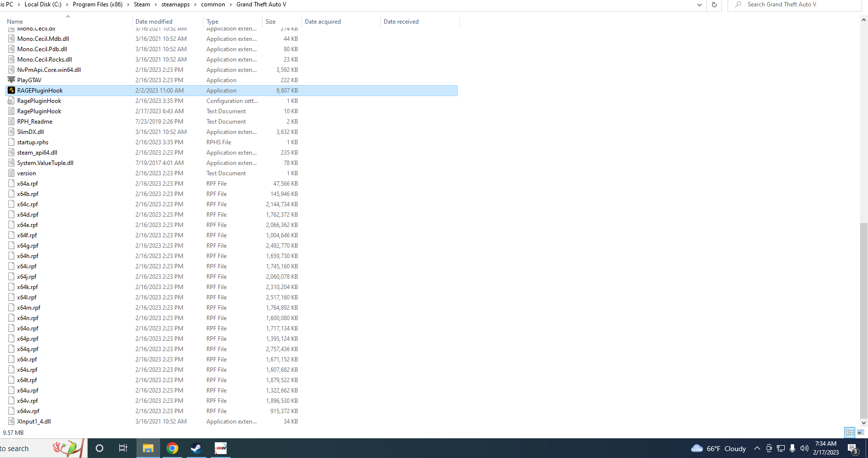Refresh the Grand Theft Auto V folder
Image resolution: width=868 pixels, height=458 pixels.
click(x=714, y=5)
